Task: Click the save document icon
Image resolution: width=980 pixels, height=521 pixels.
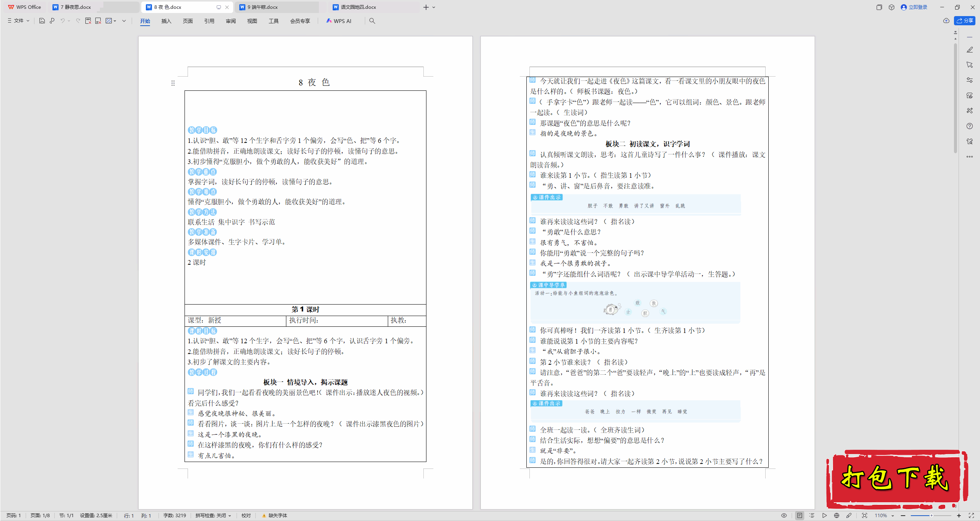Action: coord(42,21)
